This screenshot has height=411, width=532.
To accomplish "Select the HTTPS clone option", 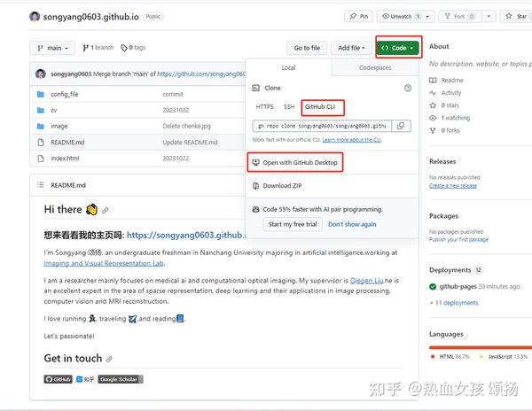I will point(264,106).
